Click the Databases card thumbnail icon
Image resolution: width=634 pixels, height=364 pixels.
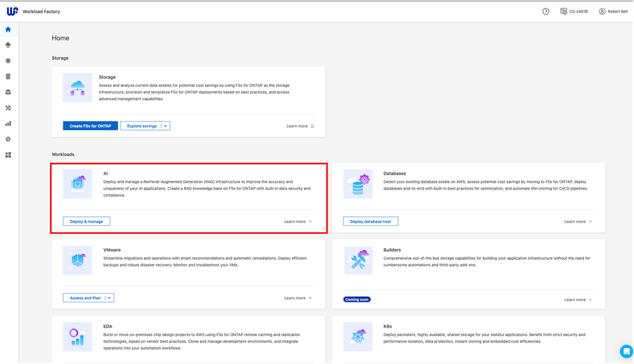pos(358,184)
